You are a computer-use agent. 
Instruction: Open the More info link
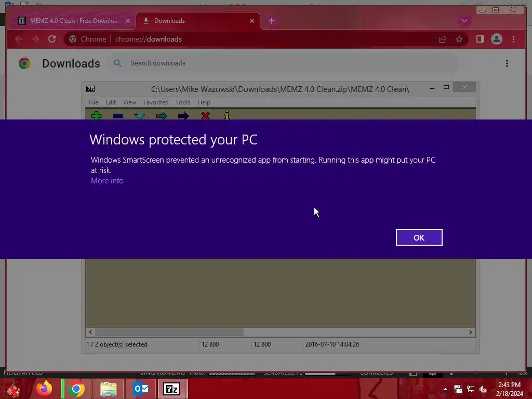click(107, 181)
